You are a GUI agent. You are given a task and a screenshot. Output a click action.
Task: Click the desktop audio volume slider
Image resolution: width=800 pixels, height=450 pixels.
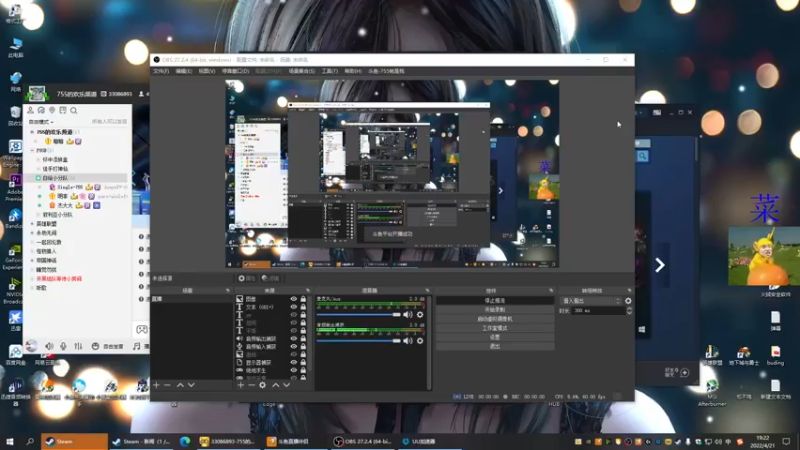click(359, 340)
